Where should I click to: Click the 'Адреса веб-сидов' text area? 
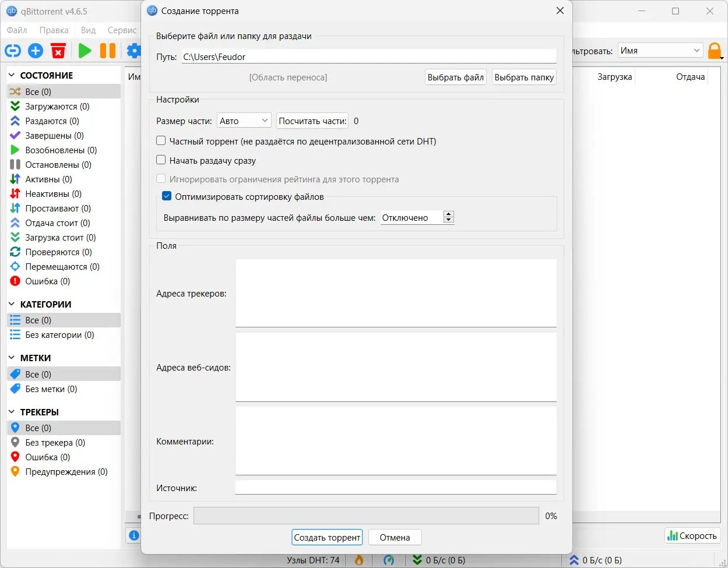coord(396,367)
